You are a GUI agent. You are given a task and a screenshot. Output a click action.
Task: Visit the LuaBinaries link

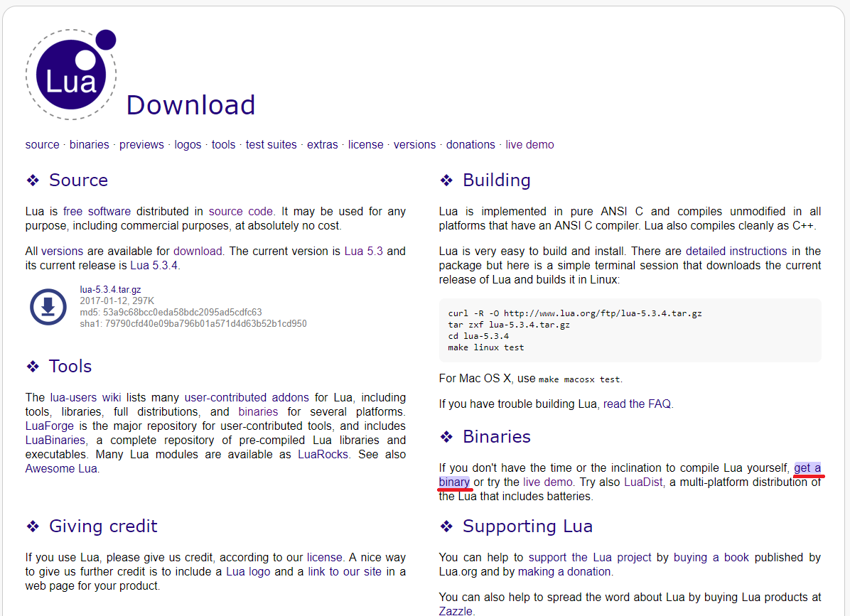[55, 440]
